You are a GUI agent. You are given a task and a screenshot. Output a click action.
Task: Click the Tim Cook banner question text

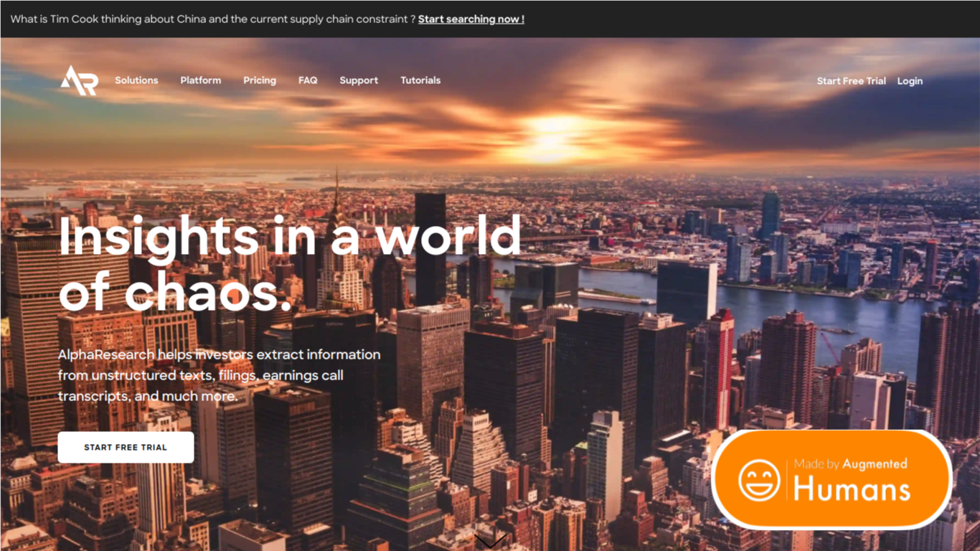tap(213, 19)
